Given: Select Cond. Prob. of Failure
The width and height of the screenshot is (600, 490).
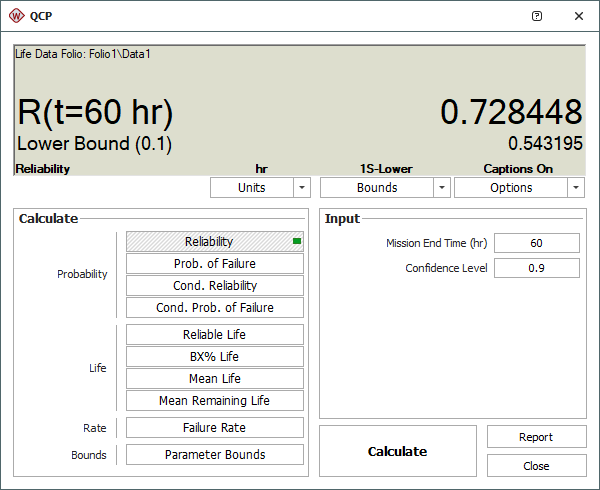Looking at the screenshot, I should (x=215, y=308).
